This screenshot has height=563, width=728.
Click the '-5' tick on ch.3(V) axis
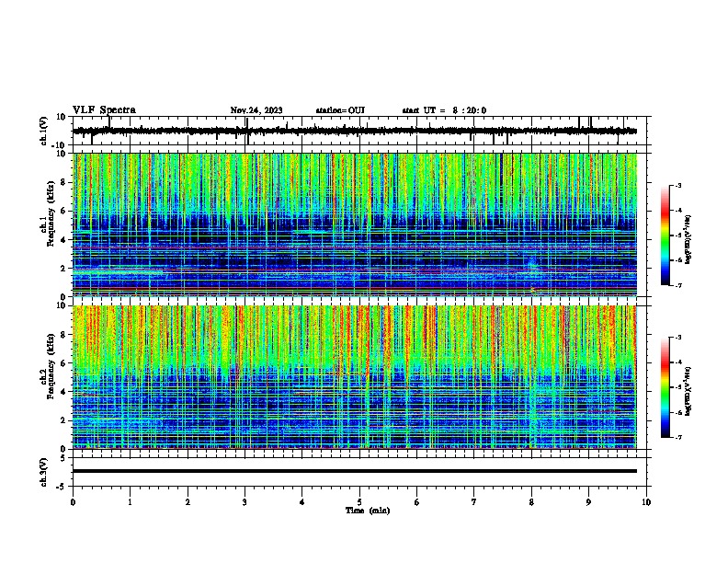(62, 487)
